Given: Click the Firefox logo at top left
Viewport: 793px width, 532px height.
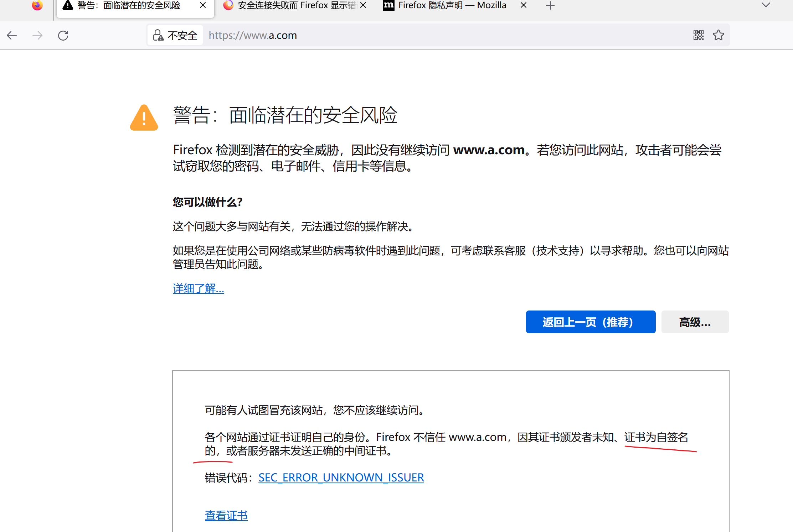Looking at the screenshot, I should pyautogui.click(x=37, y=5).
